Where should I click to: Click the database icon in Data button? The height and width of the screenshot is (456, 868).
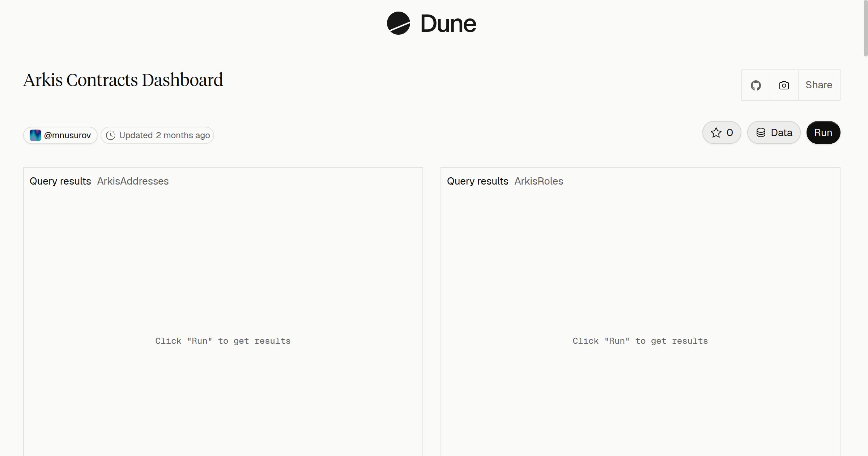point(761,132)
